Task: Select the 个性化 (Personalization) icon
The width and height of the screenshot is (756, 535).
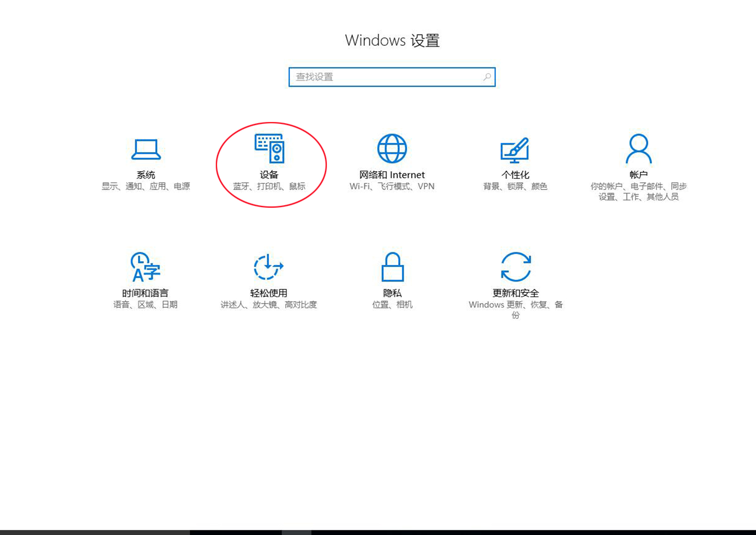Action: pyautogui.click(x=515, y=148)
